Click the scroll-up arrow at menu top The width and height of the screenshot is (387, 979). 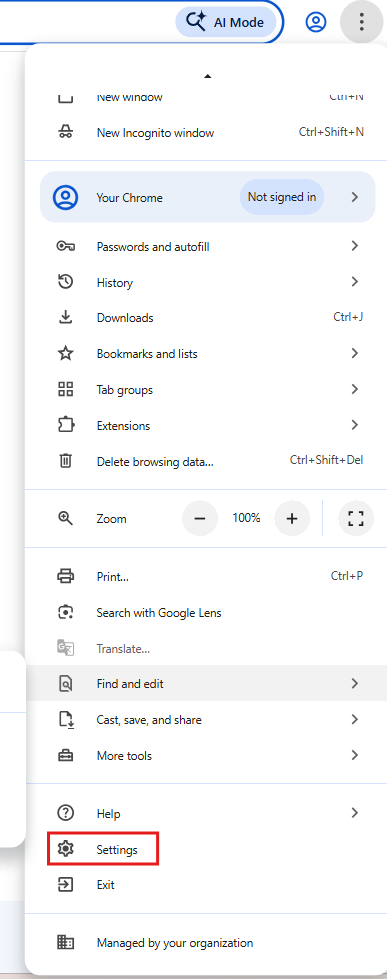click(208, 76)
